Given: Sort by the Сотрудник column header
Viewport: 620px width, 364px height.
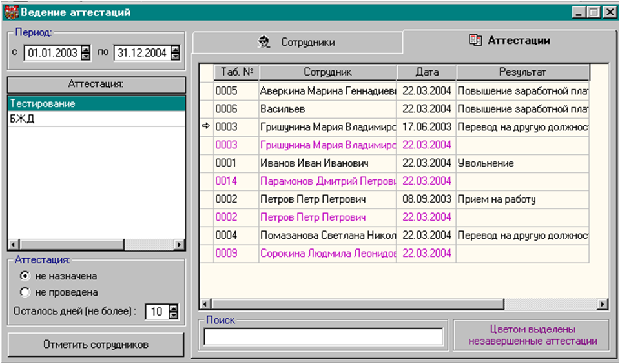Looking at the screenshot, I should coord(328,72).
